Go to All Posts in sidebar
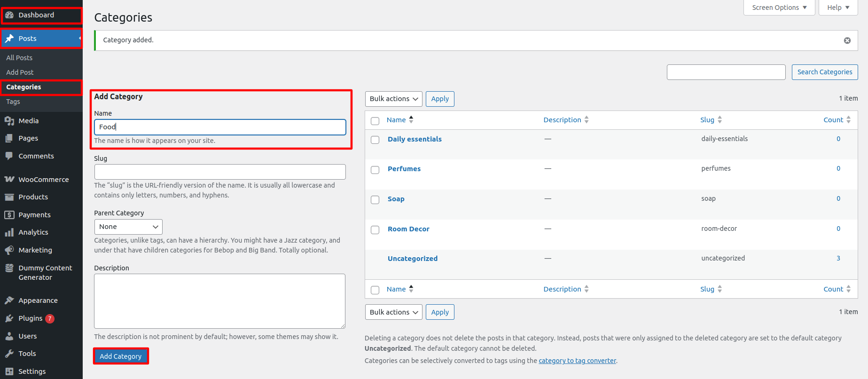The image size is (868, 379). [19, 58]
